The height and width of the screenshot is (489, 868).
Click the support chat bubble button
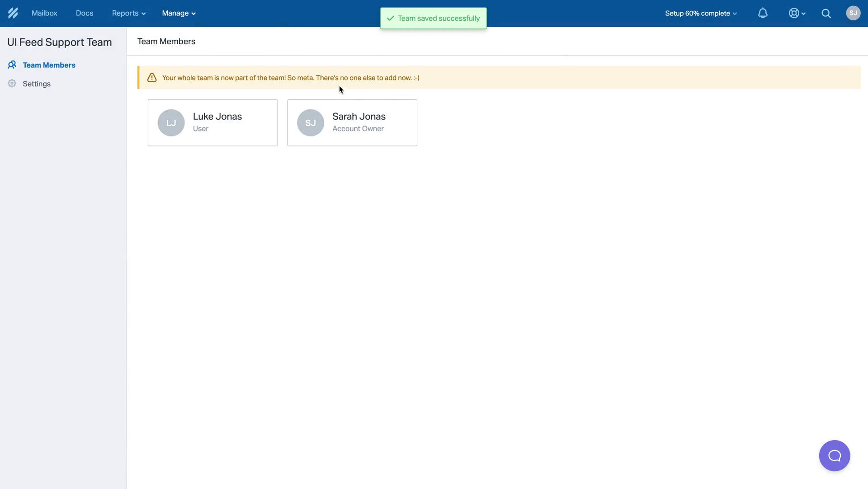(835, 455)
